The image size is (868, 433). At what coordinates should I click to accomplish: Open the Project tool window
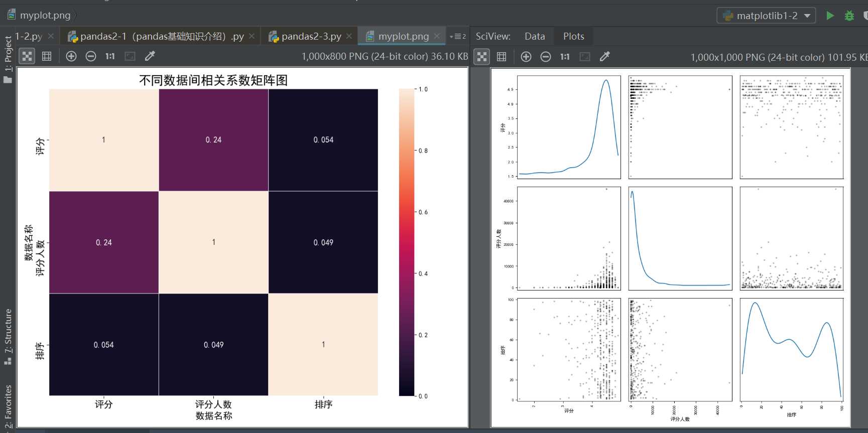[8, 59]
